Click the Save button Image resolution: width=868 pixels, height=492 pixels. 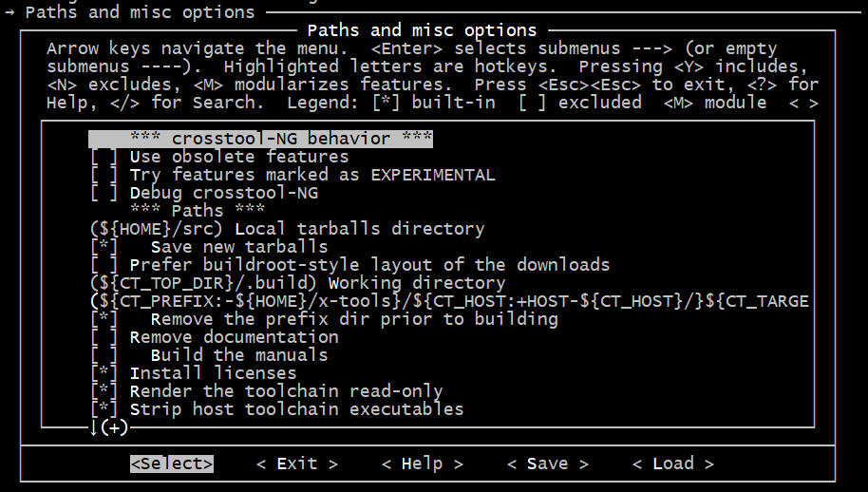pyautogui.click(x=548, y=464)
